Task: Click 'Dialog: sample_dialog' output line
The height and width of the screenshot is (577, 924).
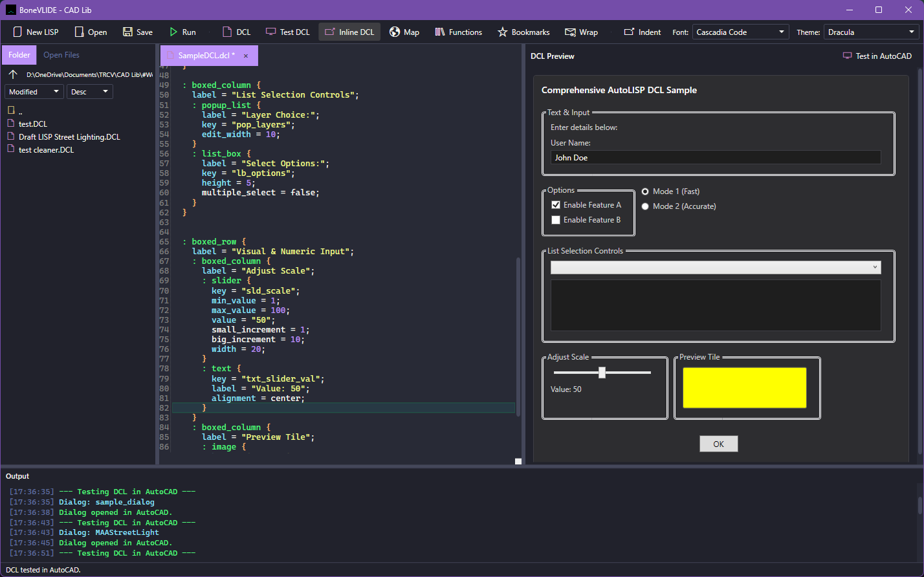Action: pyautogui.click(x=107, y=502)
